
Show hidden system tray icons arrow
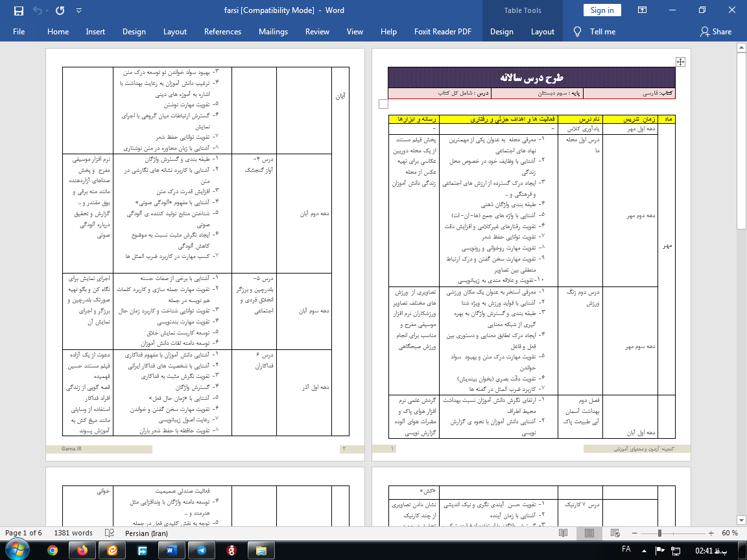(x=644, y=551)
